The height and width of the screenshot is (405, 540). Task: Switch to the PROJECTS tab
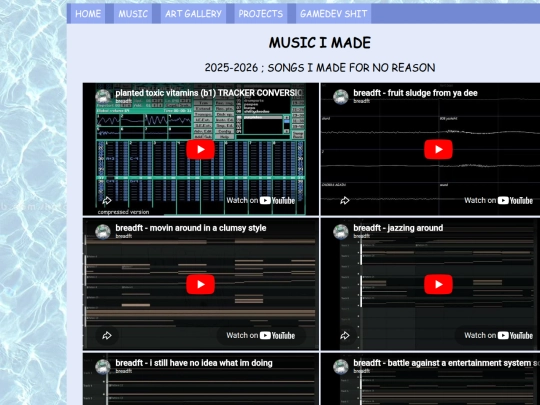(x=261, y=14)
